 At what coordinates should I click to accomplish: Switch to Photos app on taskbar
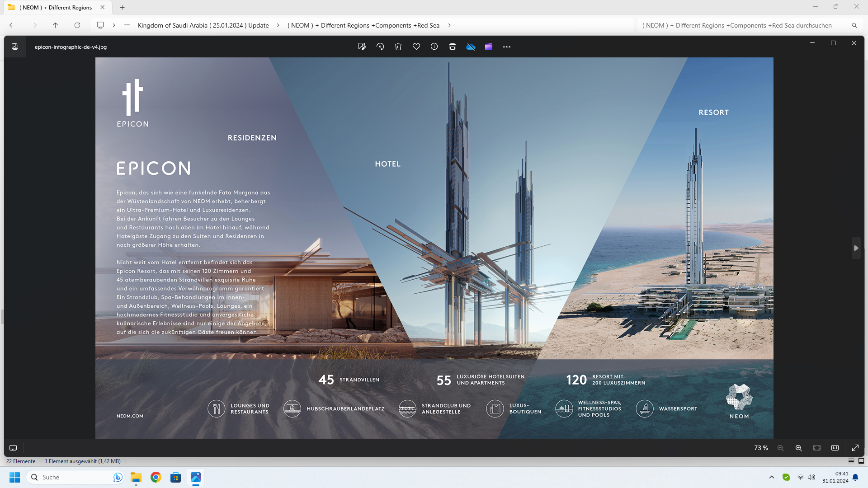(196, 477)
